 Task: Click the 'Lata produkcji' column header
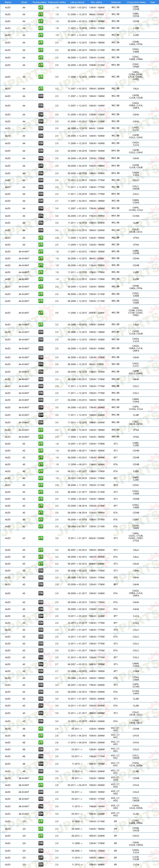point(77,2)
